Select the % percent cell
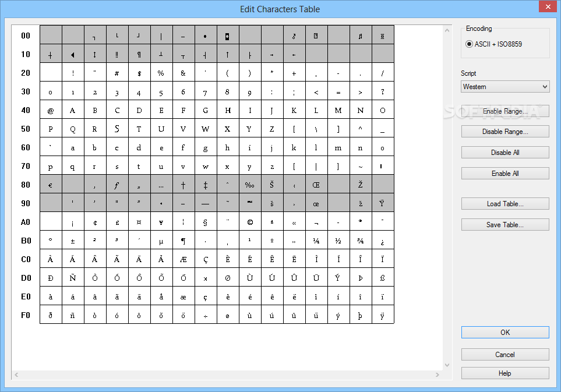Viewport: 561px width, 392px height. tap(161, 73)
